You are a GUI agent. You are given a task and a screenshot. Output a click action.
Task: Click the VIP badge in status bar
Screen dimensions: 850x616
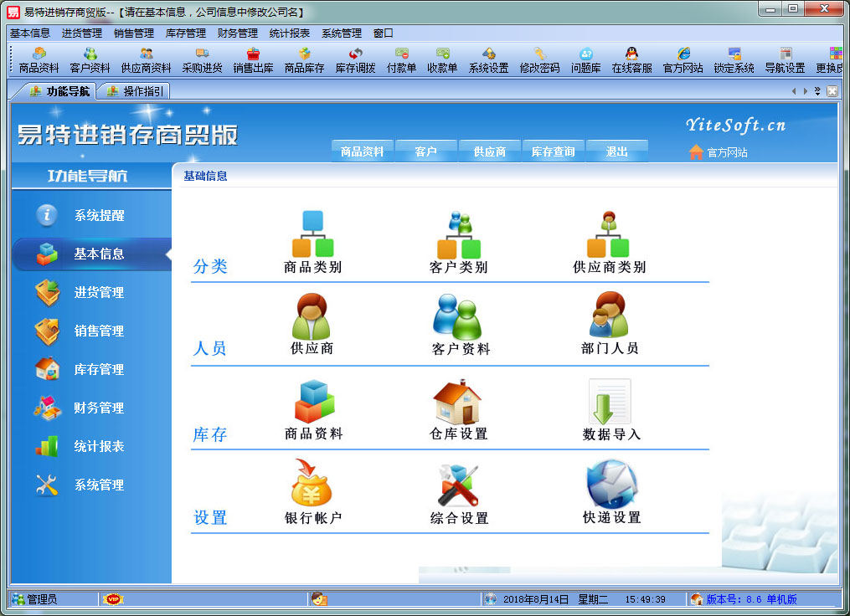[113, 599]
